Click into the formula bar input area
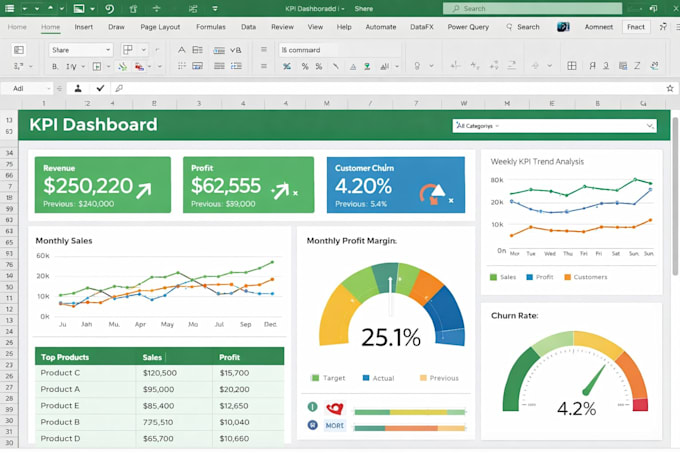 [392, 88]
